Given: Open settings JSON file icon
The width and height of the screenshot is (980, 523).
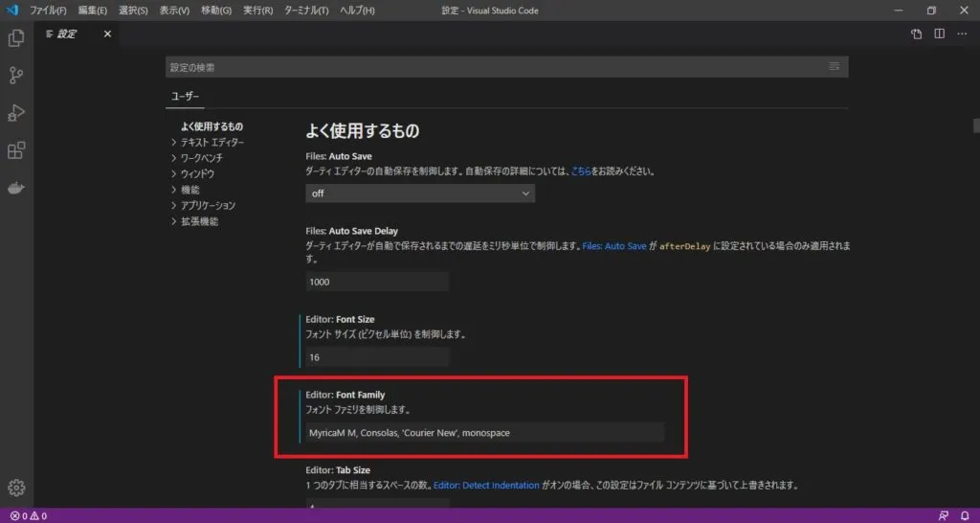Looking at the screenshot, I should 916,34.
